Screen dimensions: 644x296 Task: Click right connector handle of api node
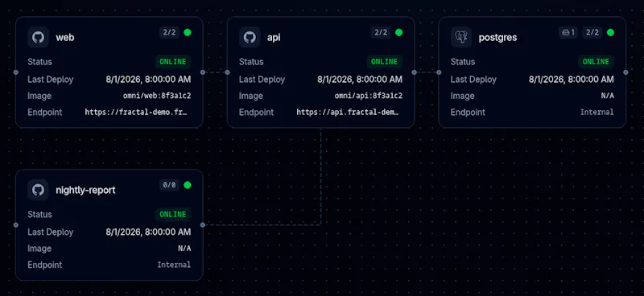tap(414, 72)
